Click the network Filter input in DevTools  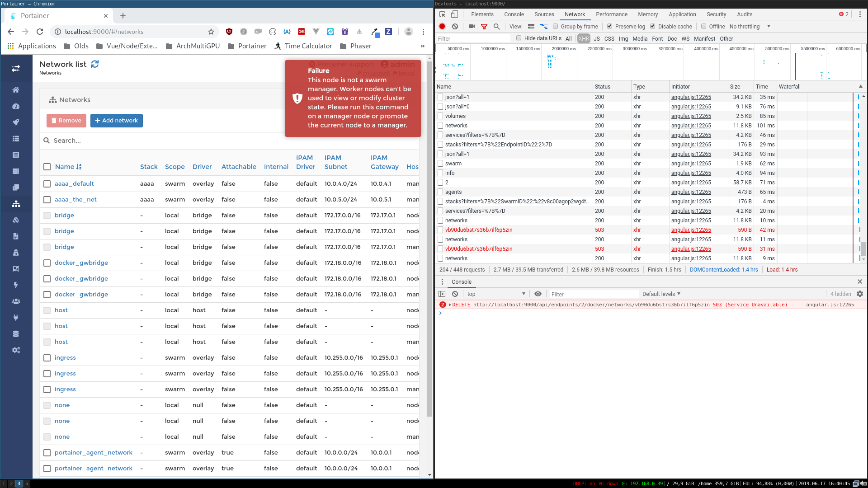click(473, 38)
